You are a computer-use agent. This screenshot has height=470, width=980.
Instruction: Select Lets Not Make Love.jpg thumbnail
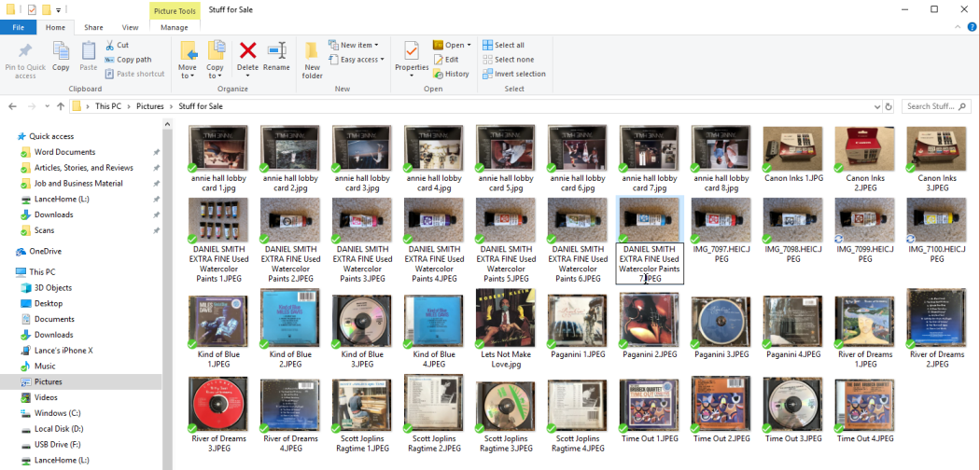[x=506, y=319]
